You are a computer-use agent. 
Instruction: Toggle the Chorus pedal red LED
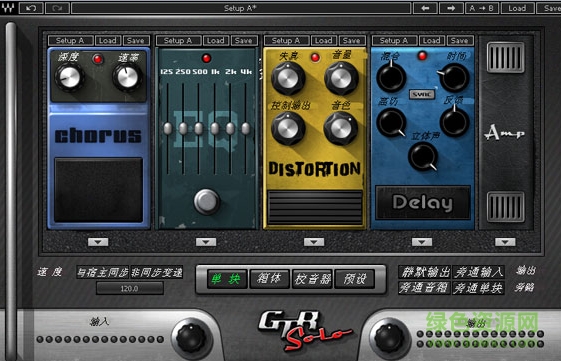[x=97, y=59]
